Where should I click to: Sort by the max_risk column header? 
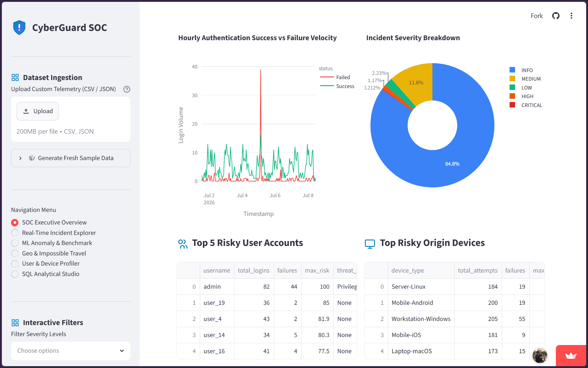point(317,270)
